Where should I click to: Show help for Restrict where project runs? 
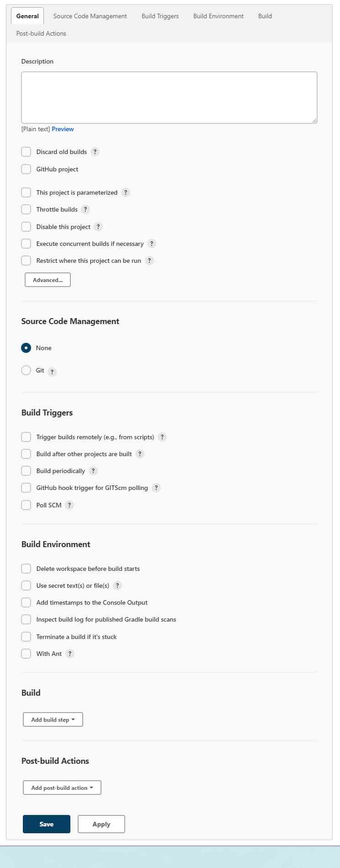tap(149, 261)
